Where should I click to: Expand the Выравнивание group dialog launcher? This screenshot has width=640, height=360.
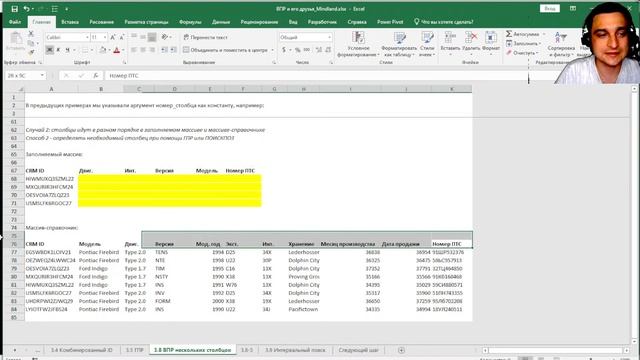click(274, 62)
